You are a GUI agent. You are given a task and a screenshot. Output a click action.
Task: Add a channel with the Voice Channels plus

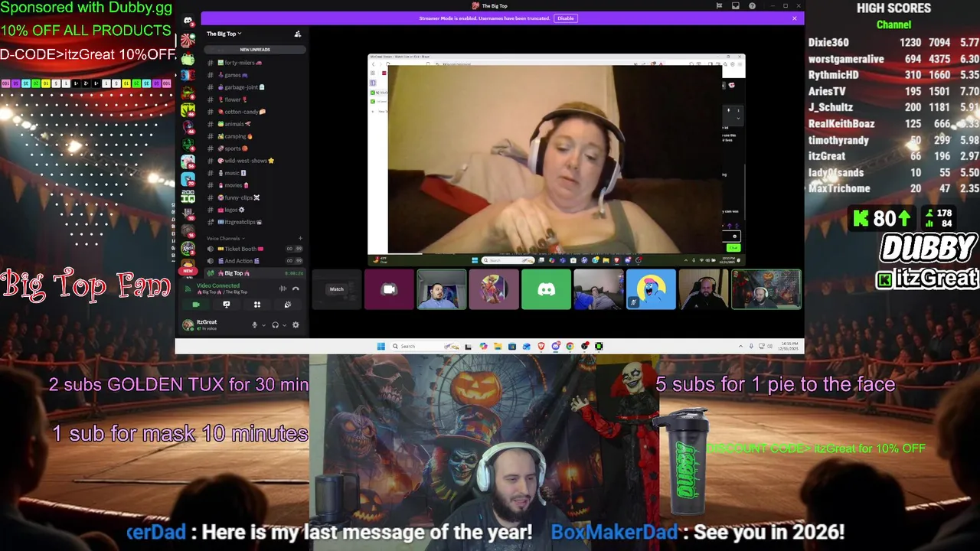point(300,238)
